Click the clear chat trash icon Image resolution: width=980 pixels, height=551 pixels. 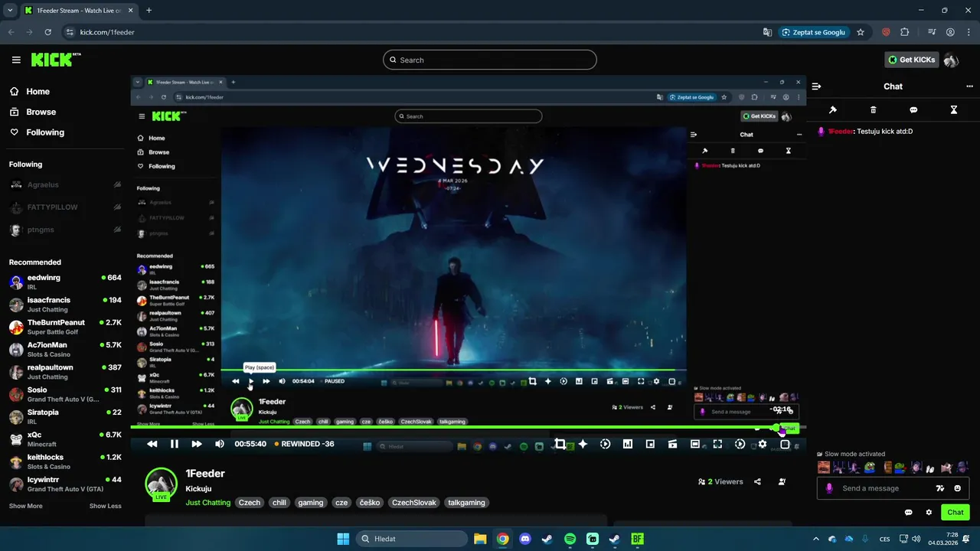click(874, 110)
